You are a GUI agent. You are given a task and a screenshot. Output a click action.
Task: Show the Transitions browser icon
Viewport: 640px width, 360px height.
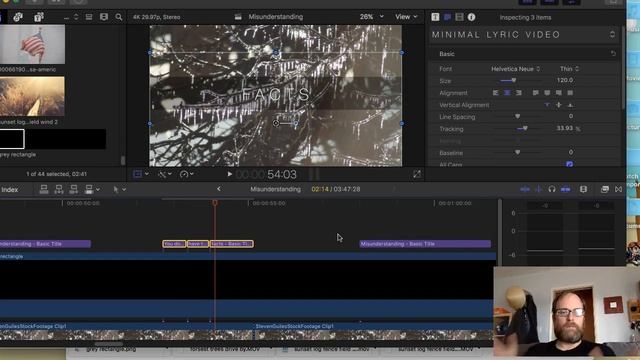(x=618, y=189)
